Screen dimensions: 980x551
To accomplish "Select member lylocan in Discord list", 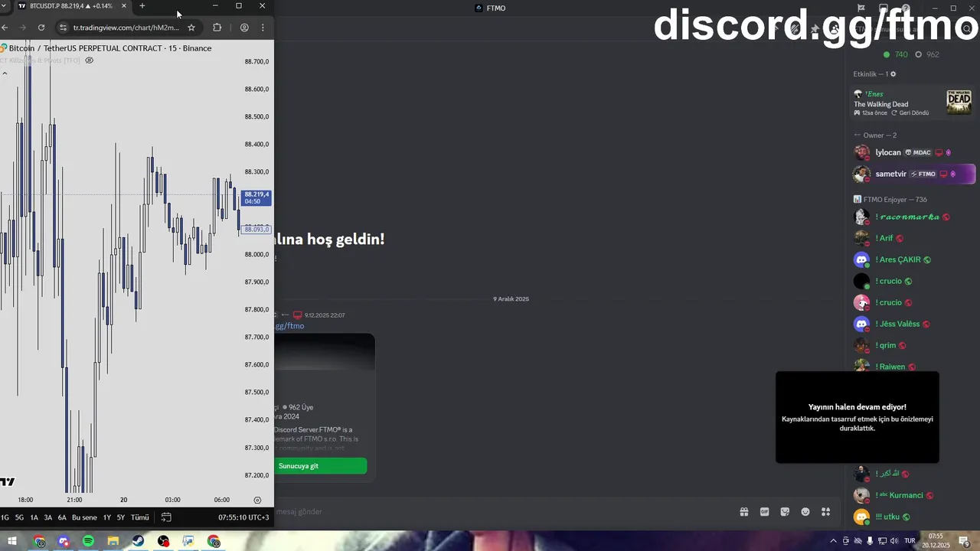I will (913, 152).
